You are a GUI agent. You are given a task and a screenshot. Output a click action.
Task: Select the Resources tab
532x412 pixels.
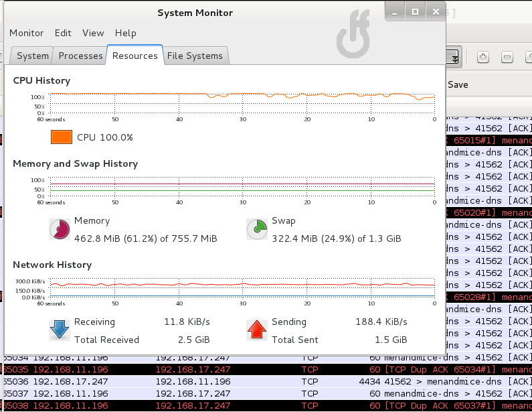click(135, 56)
